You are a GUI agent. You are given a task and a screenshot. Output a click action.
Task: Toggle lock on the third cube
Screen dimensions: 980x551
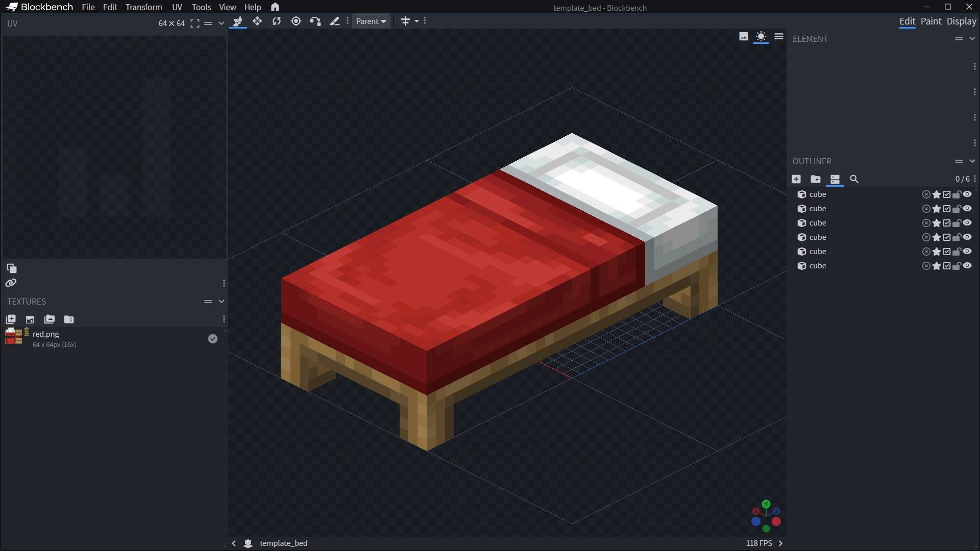tap(957, 223)
